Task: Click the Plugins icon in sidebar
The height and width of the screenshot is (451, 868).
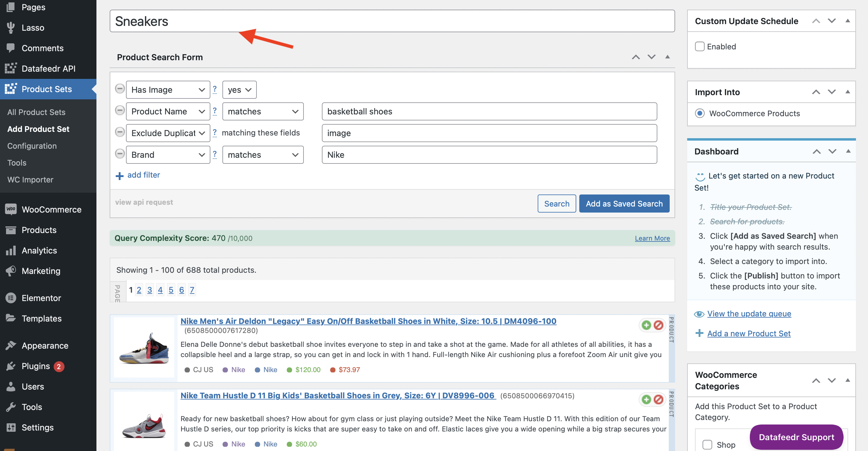Action: pyautogui.click(x=11, y=366)
